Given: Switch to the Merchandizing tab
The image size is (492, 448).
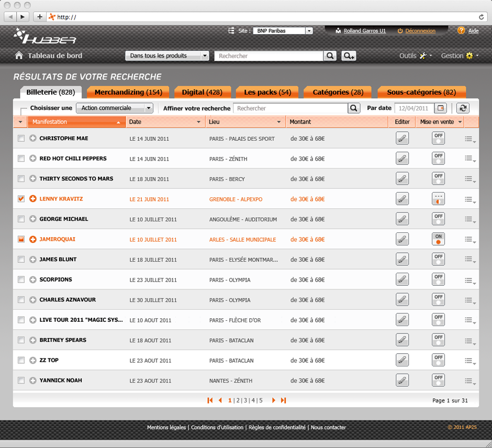Looking at the screenshot, I should coord(128,92).
